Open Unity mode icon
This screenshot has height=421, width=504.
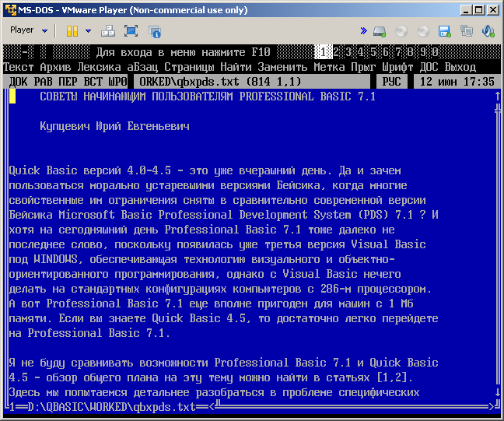[155, 32]
